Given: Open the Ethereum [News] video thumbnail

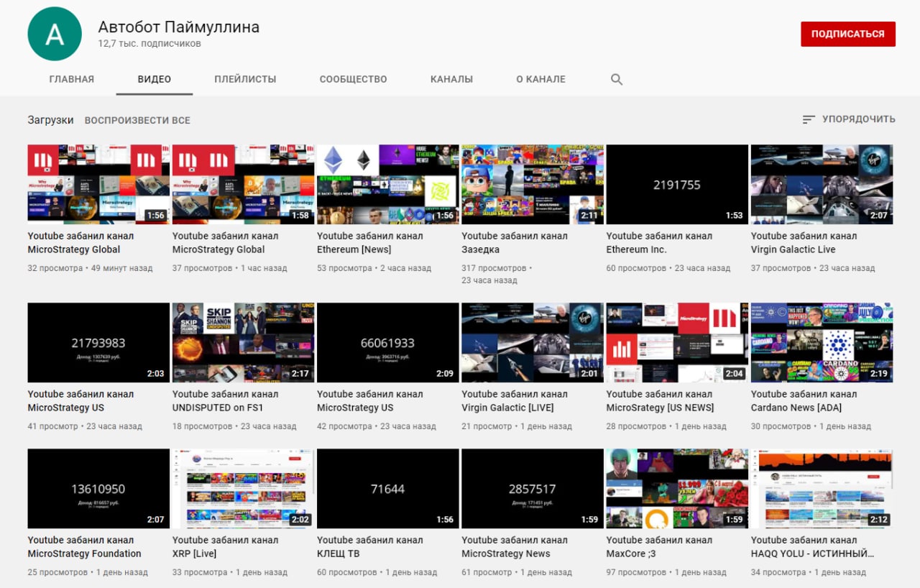Looking at the screenshot, I should click(x=388, y=185).
